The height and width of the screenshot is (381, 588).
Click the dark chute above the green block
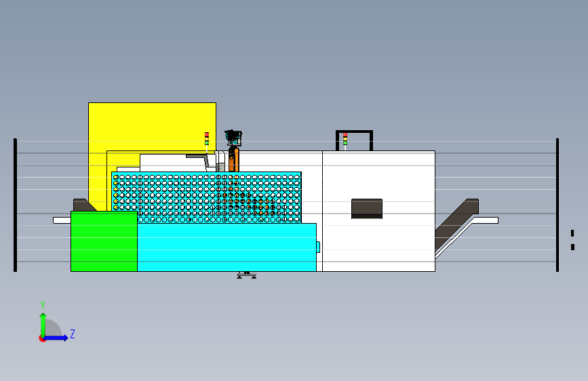84,205
